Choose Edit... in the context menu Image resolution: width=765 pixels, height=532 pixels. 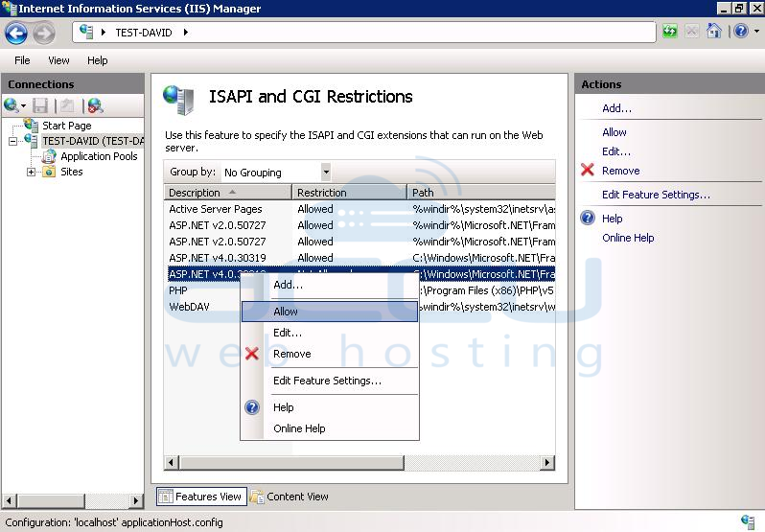330,333
